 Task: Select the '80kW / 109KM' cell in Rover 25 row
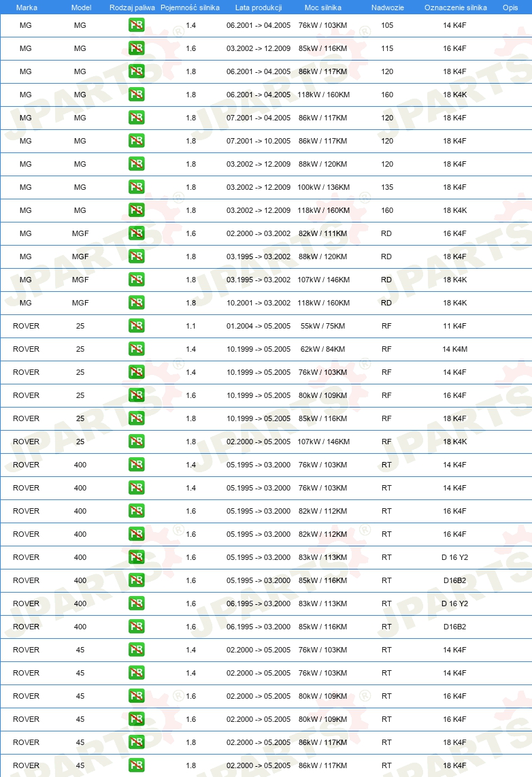[x=323, y=395]
